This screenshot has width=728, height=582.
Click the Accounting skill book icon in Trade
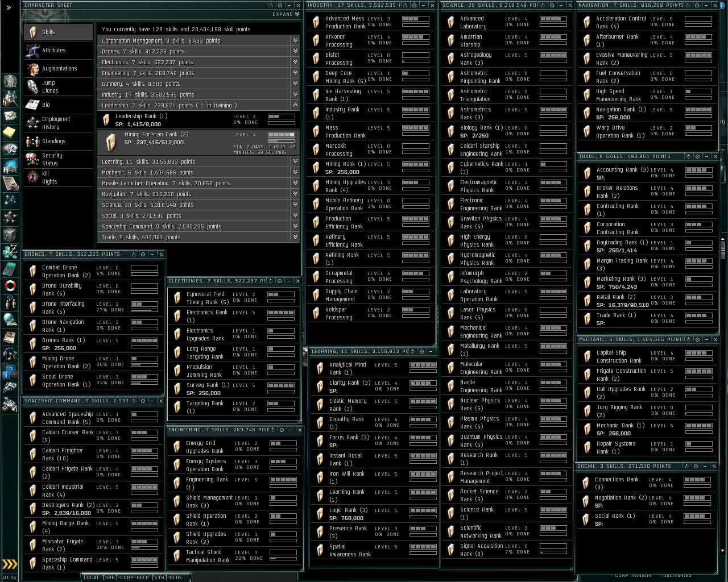click(588, 173)
